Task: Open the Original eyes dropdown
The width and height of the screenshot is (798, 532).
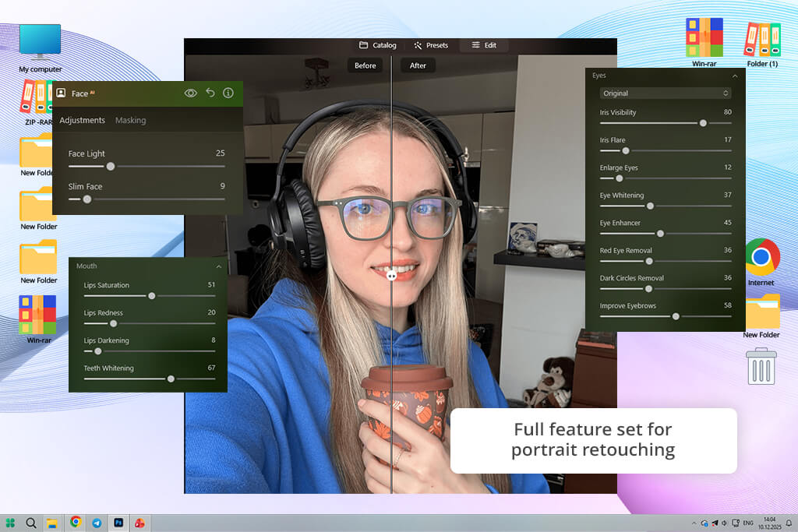Action: [666, 93]
